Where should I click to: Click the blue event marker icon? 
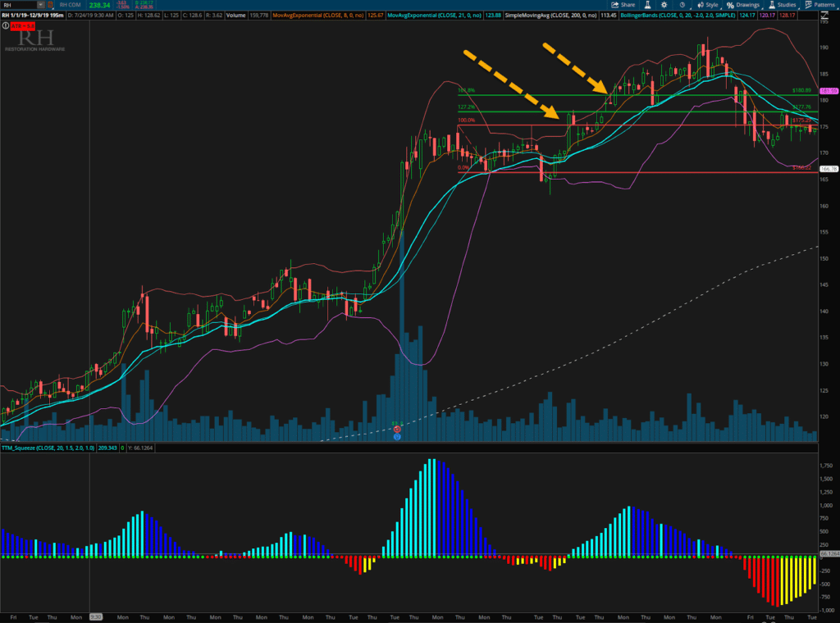pos(397,437)
